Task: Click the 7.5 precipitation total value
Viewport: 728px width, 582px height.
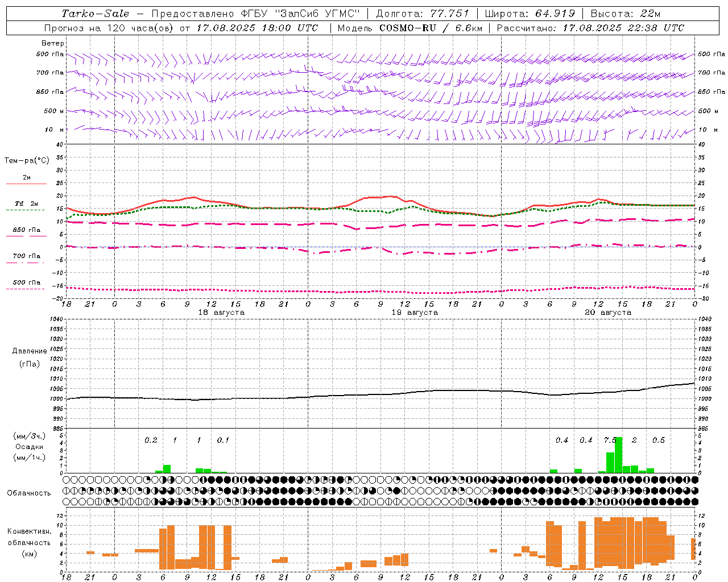Action: click(610, 440)
